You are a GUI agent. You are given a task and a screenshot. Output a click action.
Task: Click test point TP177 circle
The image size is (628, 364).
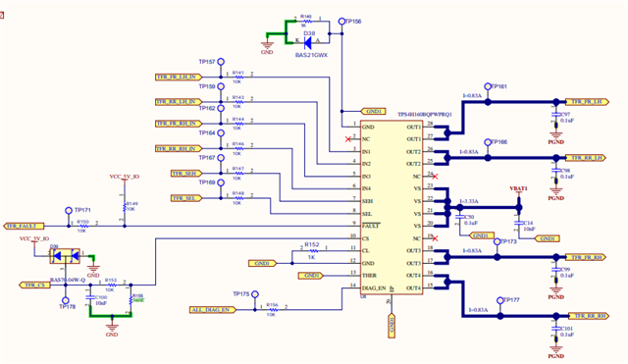499,300
